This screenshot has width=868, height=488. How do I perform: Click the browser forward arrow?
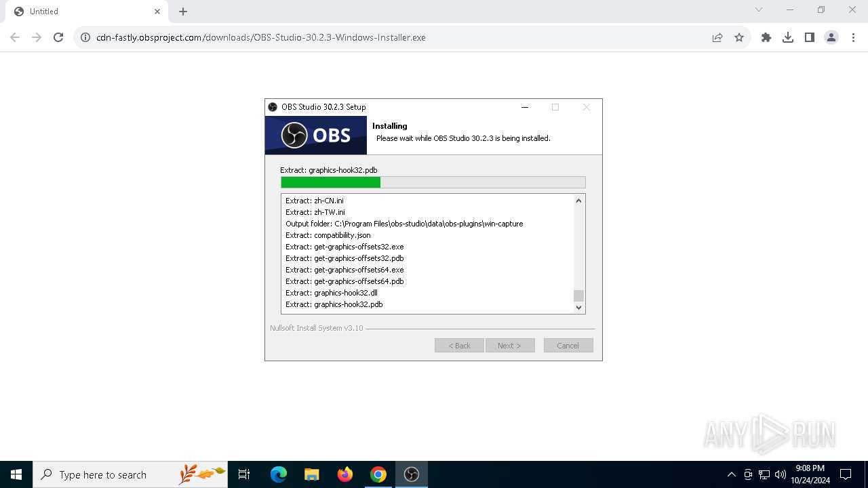pos(37,37)
